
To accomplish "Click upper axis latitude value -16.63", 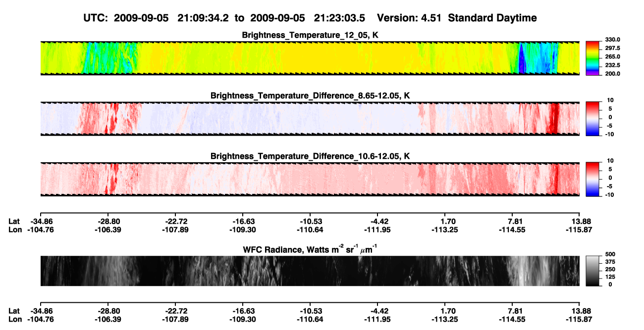I will point(243,222).
